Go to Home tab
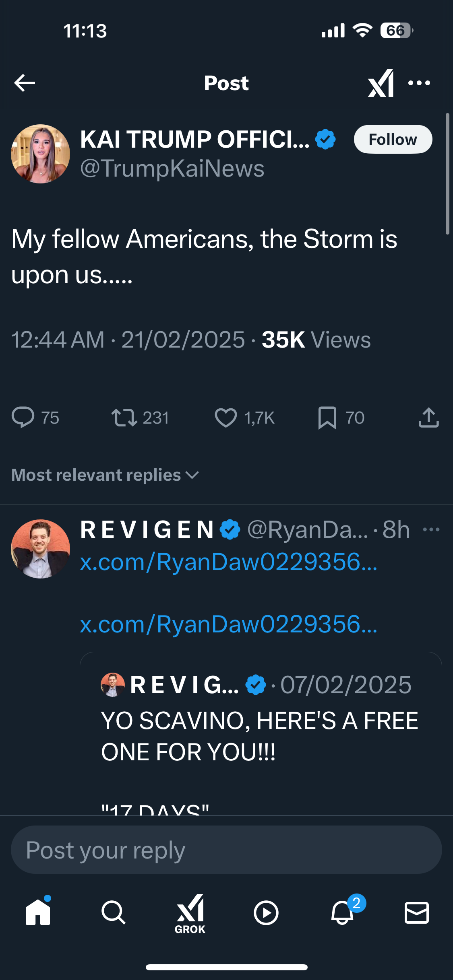This screenshot has height=980, width=453. click(38, 912)
